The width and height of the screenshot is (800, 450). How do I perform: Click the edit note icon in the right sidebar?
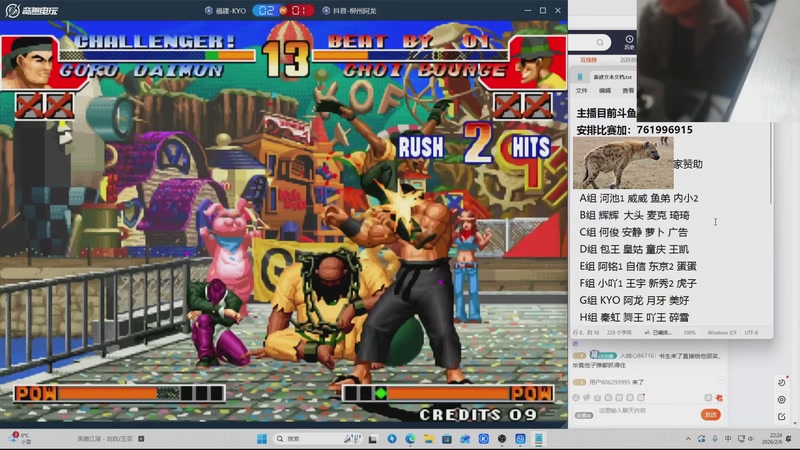click(782, 417)
